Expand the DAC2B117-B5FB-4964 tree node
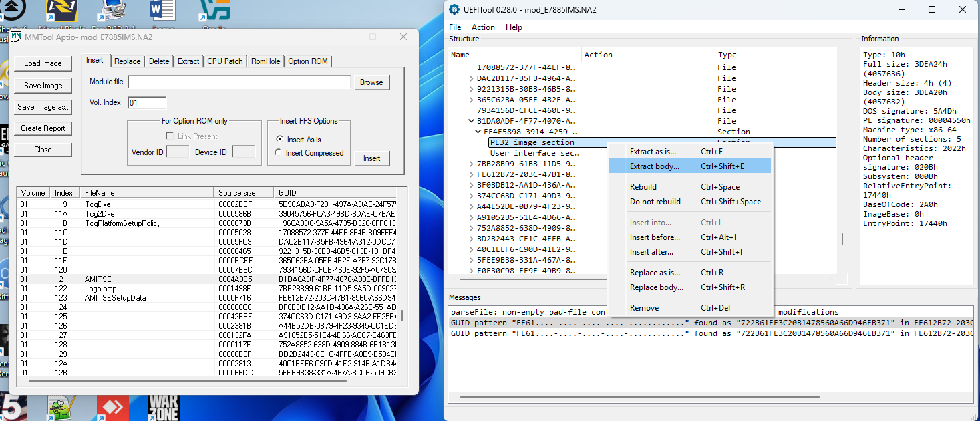Viewport: 980px width, 421px height. click(x=472, y=78)
